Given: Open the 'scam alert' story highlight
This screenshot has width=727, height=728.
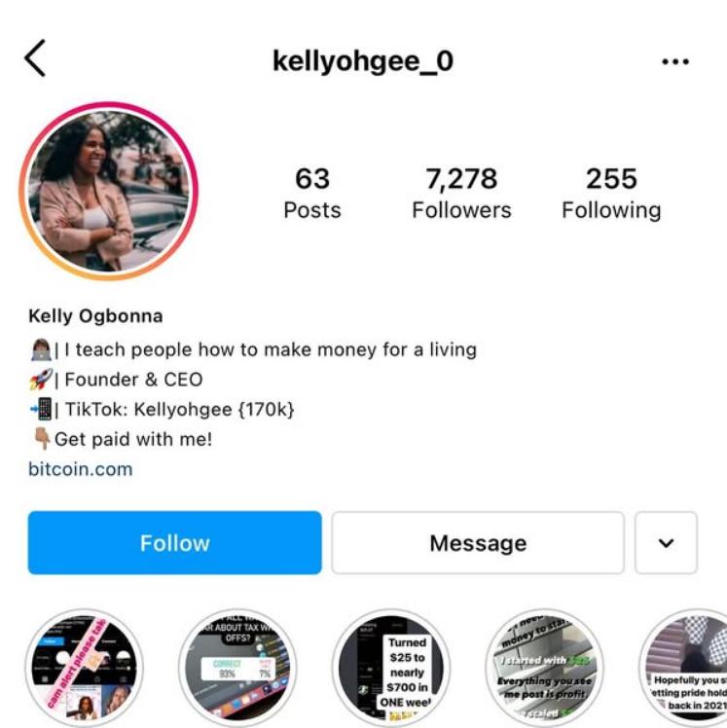Looking at the screenshot, I should (x=85, y=668).
